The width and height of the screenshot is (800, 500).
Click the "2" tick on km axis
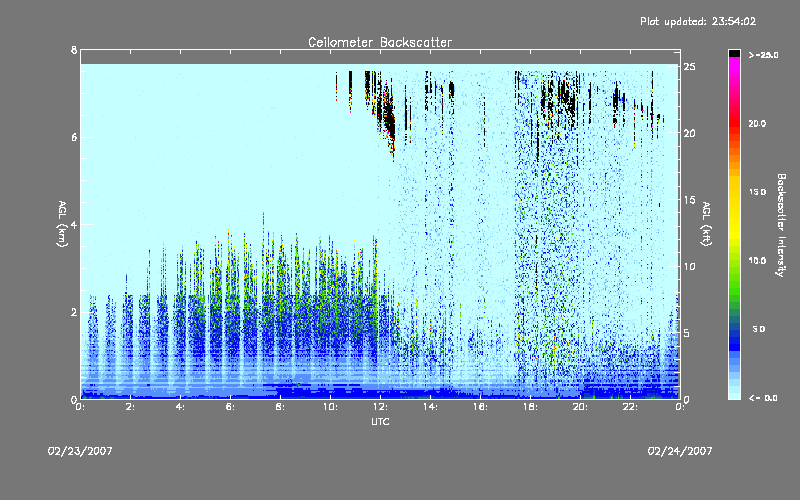(x=74, y=312)
